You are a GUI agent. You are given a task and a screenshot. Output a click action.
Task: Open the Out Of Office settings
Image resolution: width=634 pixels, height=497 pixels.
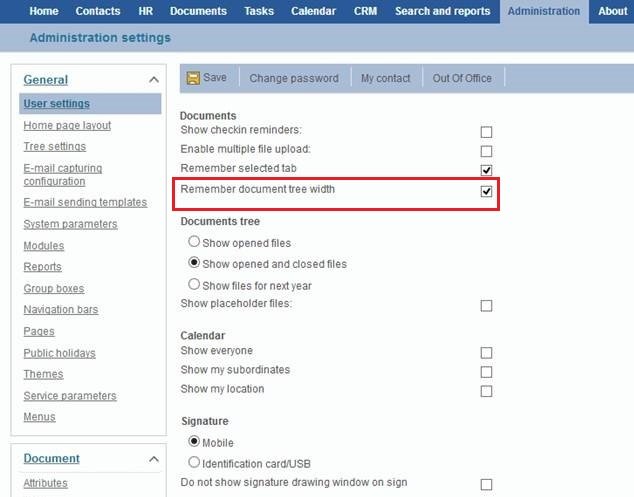462,78
